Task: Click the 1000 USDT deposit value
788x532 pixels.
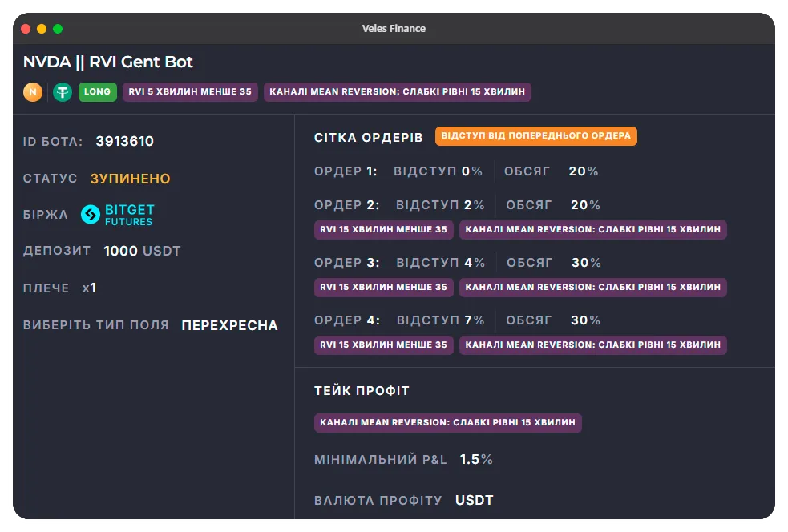Action: (x=142, y=252)
